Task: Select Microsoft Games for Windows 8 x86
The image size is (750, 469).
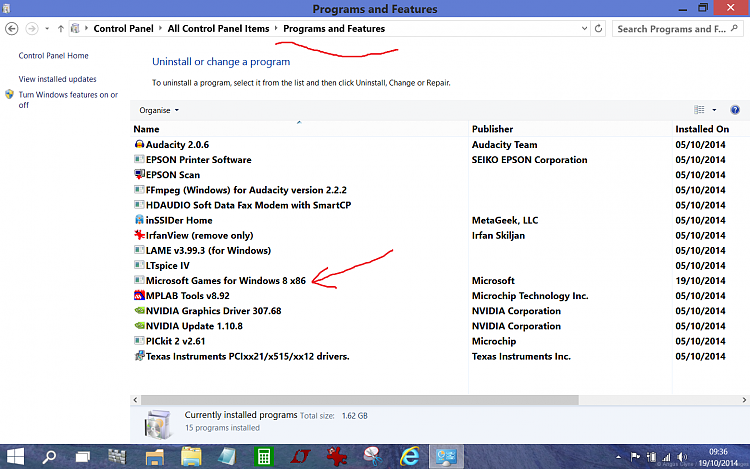Action: point(226,281)
